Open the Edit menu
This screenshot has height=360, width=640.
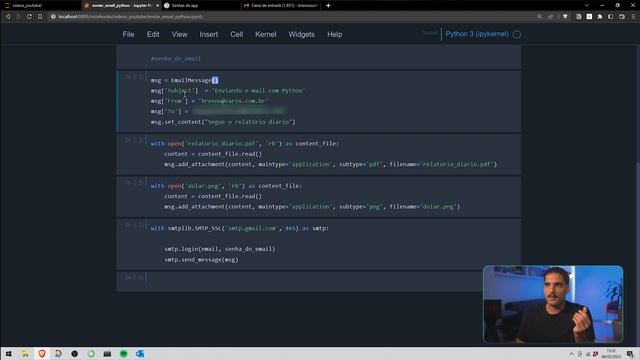pyautogui.click(x=153, y=34)
